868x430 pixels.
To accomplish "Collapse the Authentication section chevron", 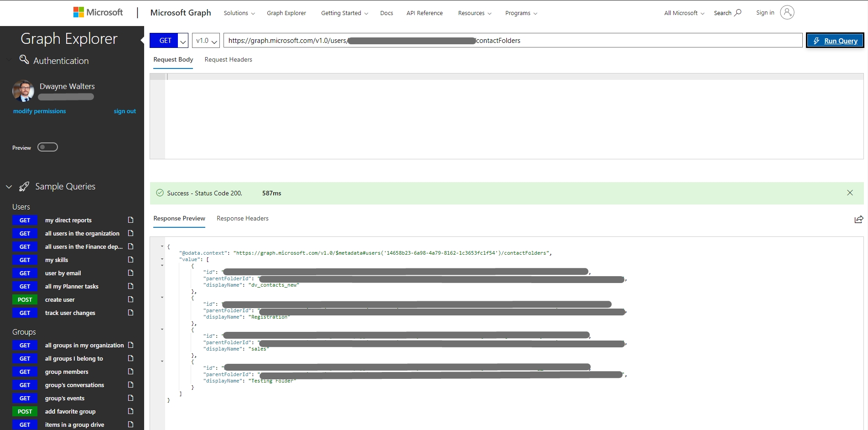I will (x=9, y=60).
